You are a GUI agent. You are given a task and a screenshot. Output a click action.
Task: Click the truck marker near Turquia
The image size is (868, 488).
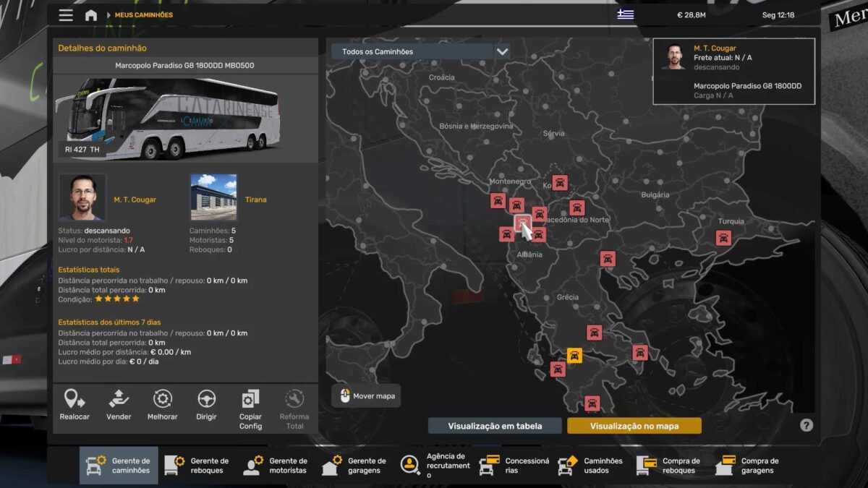(x=723, y=238)
